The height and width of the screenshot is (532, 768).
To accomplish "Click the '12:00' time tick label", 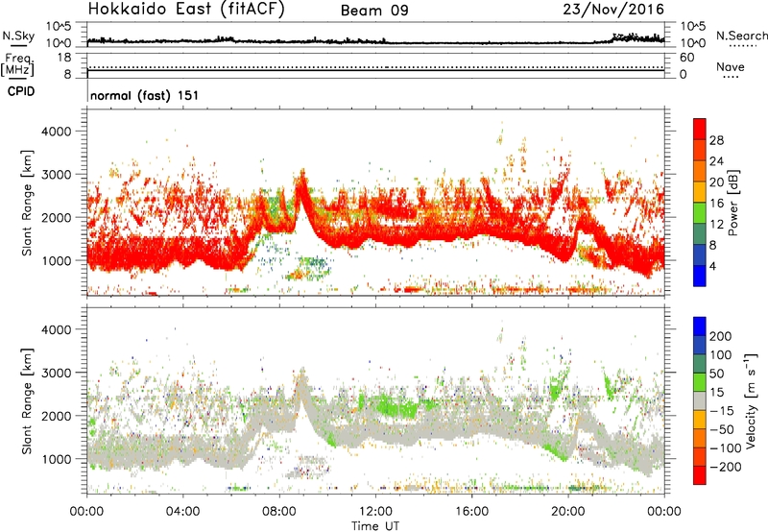I will click(375, 512).
